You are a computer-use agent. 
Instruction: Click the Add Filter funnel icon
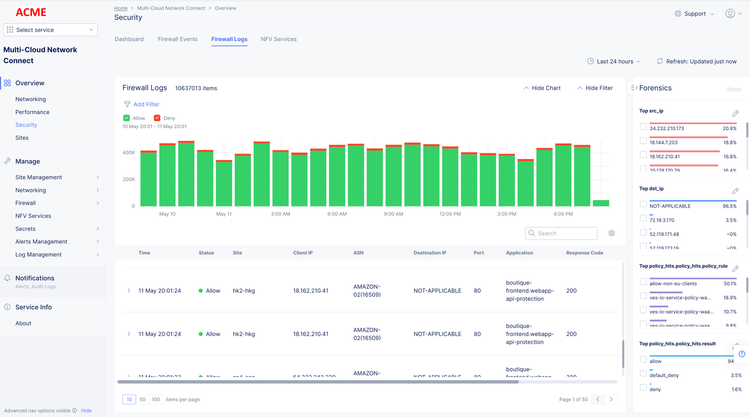point(127,104)
